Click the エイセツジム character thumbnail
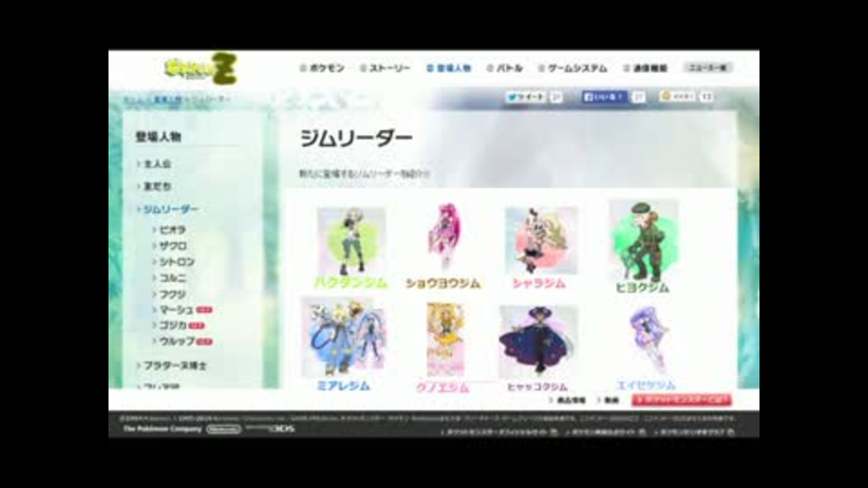The image size is (868, 488). point(649,339)
